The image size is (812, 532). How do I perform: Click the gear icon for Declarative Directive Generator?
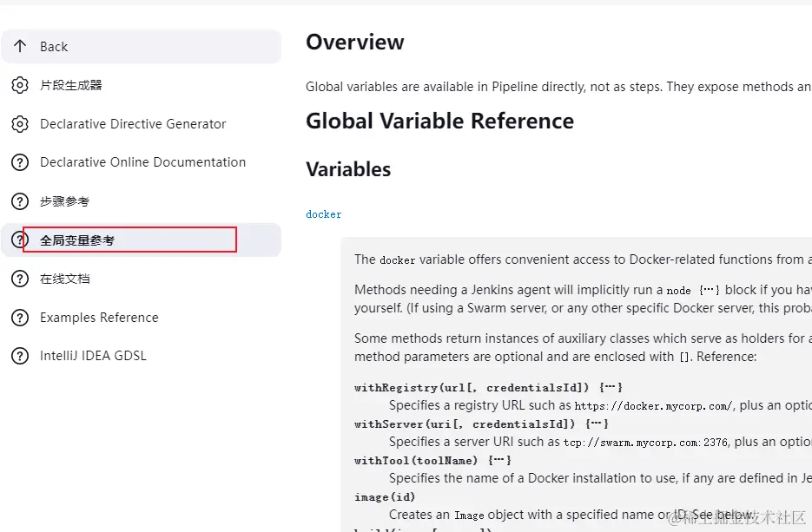coord(20,124)
